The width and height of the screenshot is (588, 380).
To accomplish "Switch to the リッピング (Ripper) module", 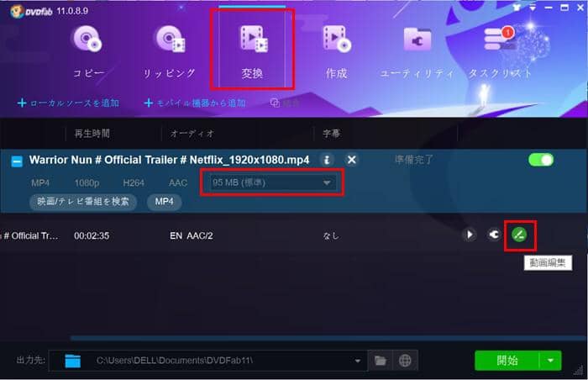I will point(170,52).
